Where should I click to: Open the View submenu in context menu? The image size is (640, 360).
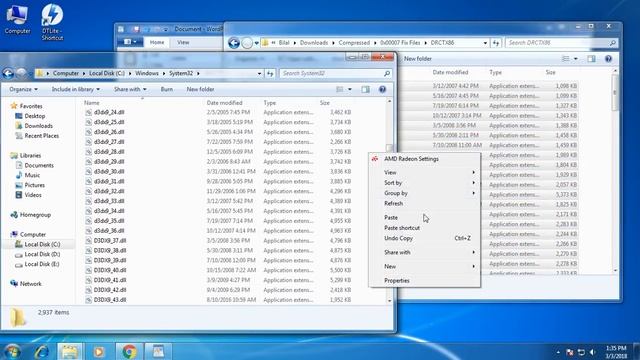424,172
